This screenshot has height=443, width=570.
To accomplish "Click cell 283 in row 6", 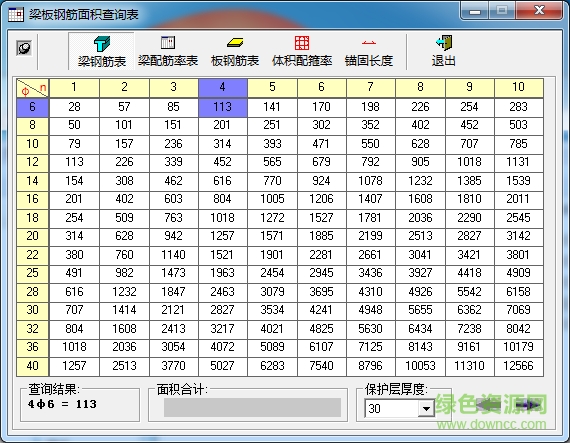I will (518, 107).
